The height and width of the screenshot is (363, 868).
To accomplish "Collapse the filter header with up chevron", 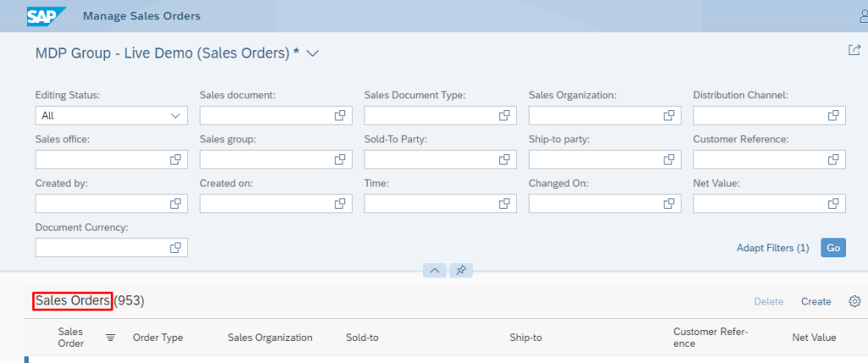I will click(x=434, y=271).
